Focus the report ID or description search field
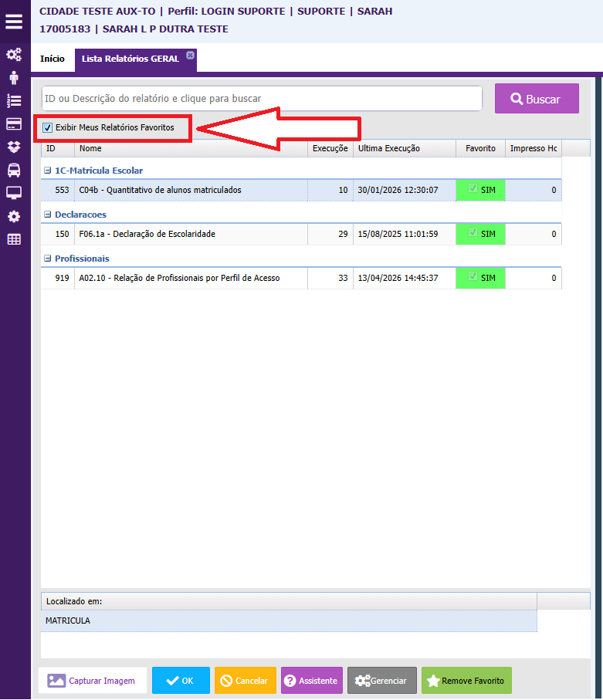The width and height of the screenshot is (603, 700). click(261, 99)
